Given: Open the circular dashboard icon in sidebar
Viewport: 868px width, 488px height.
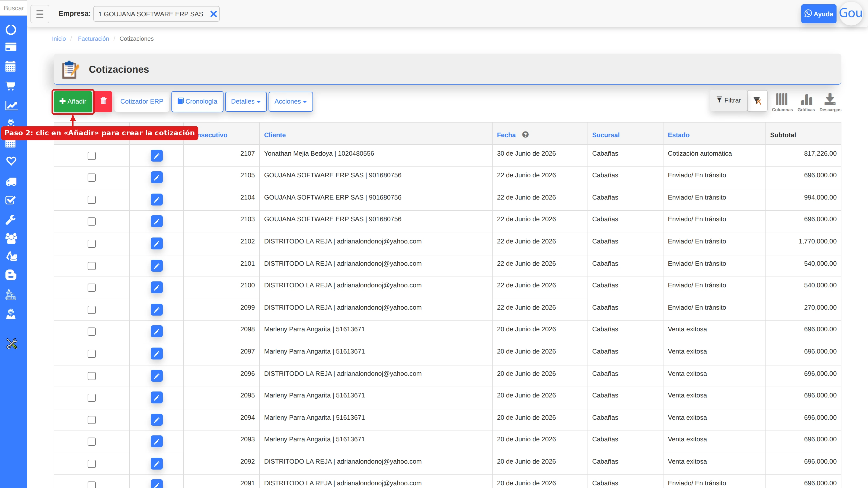Looking at the screenshot, I should click(x=11, y=30).
